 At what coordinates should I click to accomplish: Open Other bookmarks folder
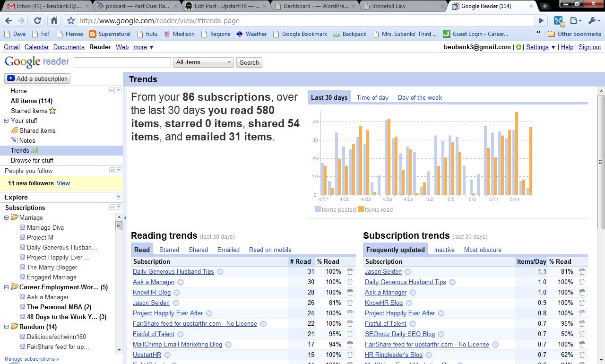point(574,34)
